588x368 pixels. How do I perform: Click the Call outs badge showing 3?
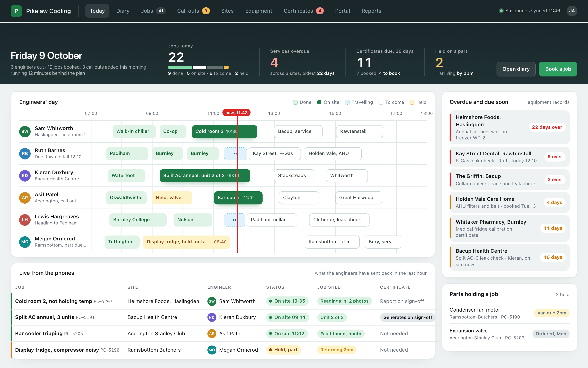[x=206, y=11]
